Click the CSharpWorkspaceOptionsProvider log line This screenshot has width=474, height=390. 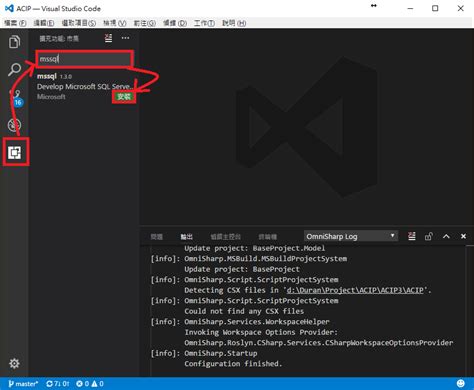(319, 343)
